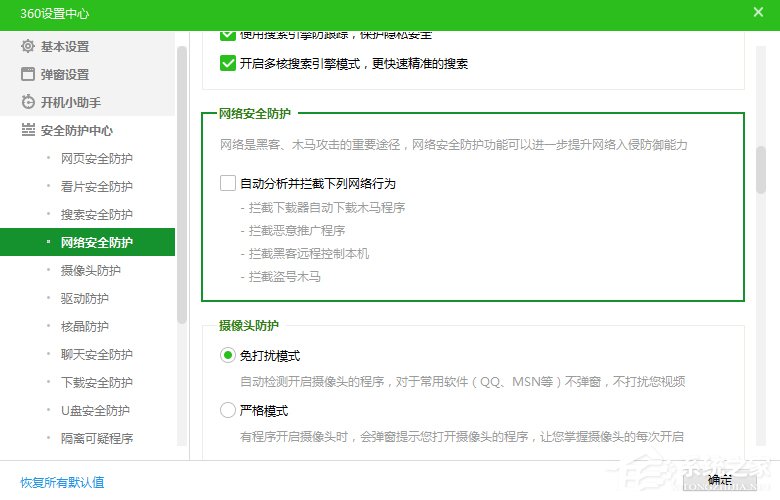Open 网页安全防护 in sidebar
780x500 pixels.
[96, 159]
